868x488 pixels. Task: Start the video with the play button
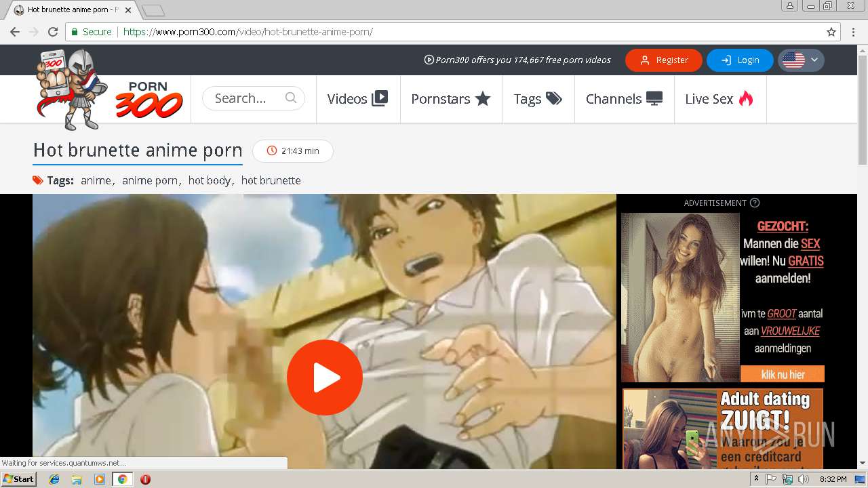pyautogui.click(x=325, y=378)
